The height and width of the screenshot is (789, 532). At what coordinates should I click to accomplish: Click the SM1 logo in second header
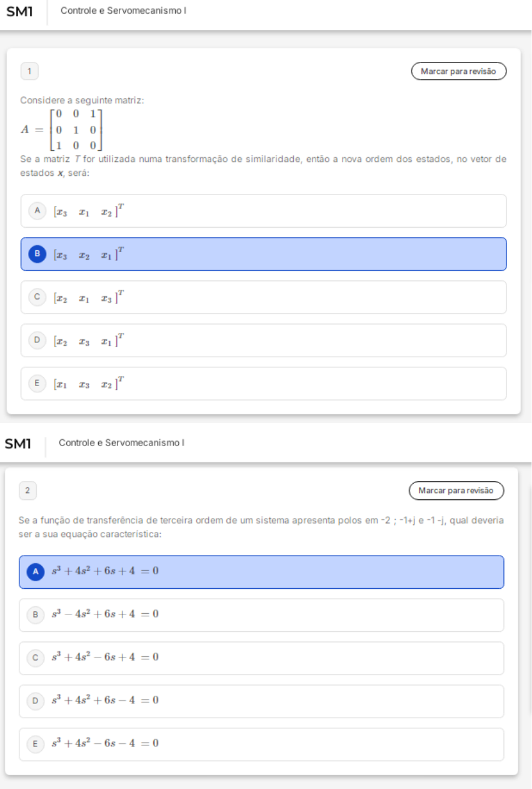point(18,444)
